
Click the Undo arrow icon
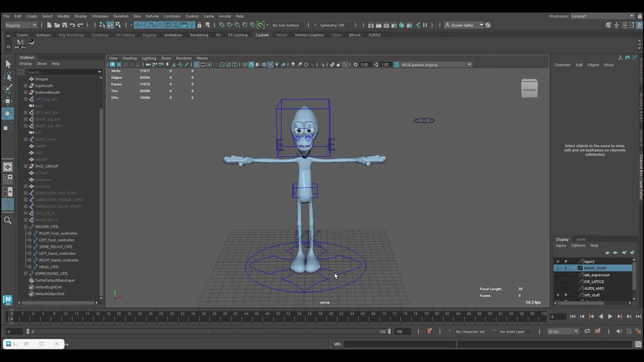(72, 25)
